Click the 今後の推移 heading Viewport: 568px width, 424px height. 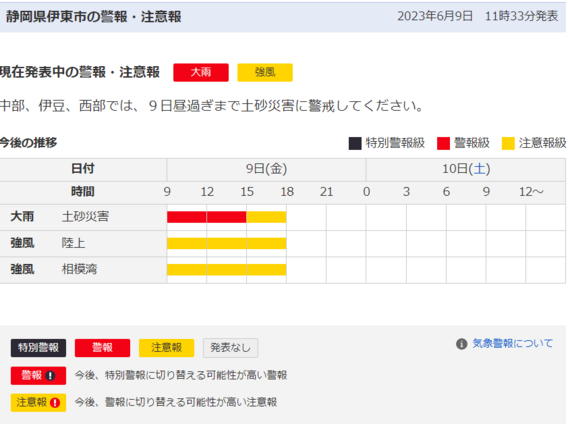29,143
